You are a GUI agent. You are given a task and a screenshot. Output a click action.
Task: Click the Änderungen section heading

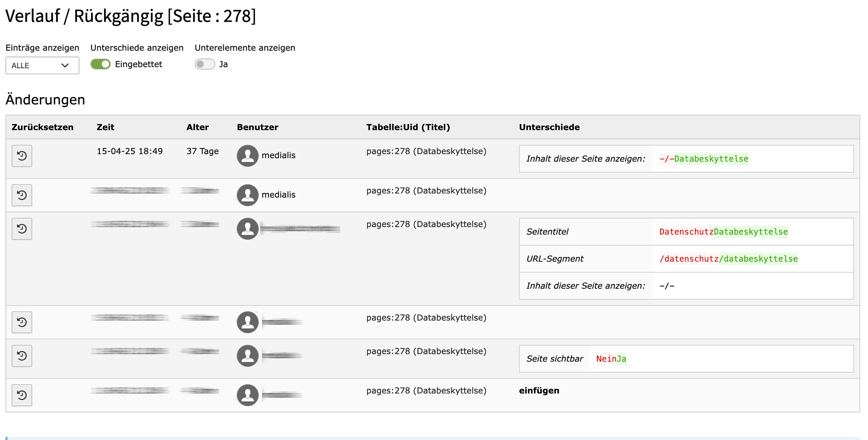pos(45,99)
